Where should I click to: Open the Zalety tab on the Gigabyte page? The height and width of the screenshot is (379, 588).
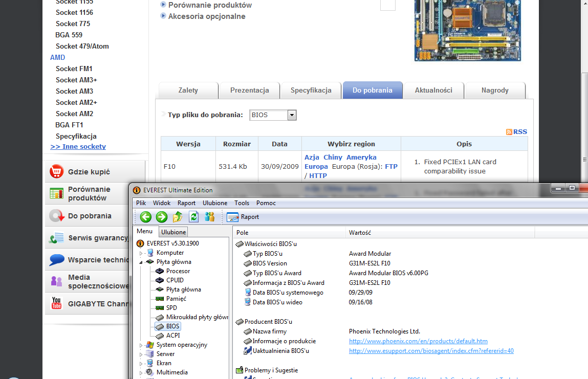[188, 91]
